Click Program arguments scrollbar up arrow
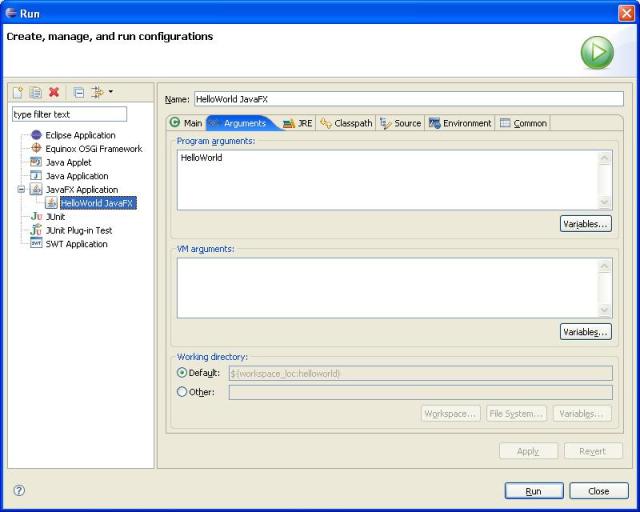The image size is (640, 512). tap(604, 158)
